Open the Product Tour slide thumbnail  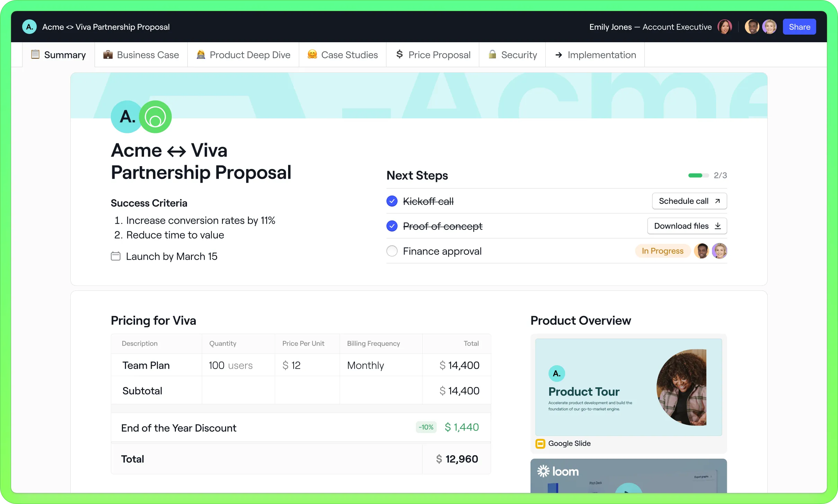tap(628, 387)
